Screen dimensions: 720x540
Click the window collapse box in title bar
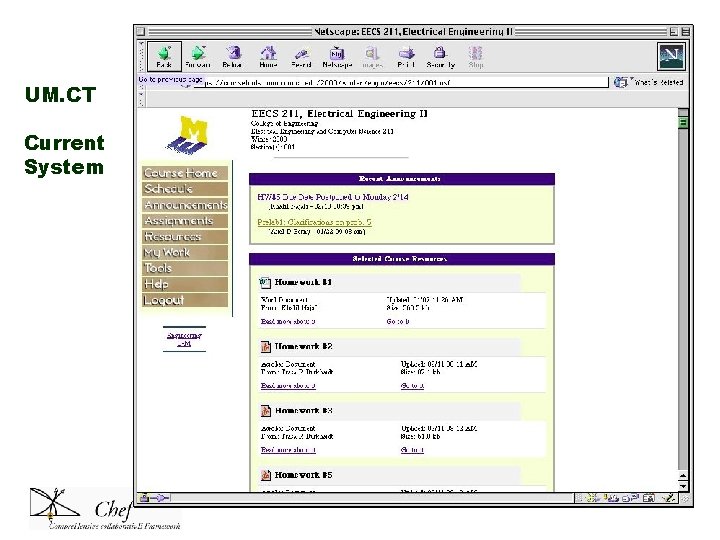tap(685, 32)
